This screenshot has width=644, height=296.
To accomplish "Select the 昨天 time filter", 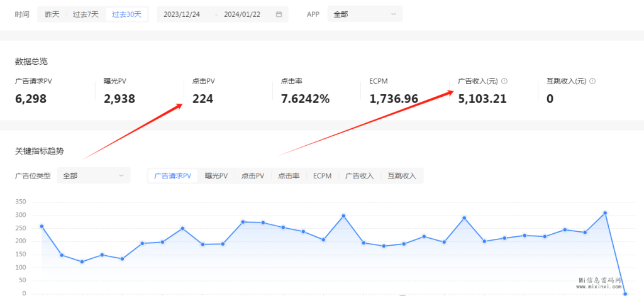I will [52, 14].
